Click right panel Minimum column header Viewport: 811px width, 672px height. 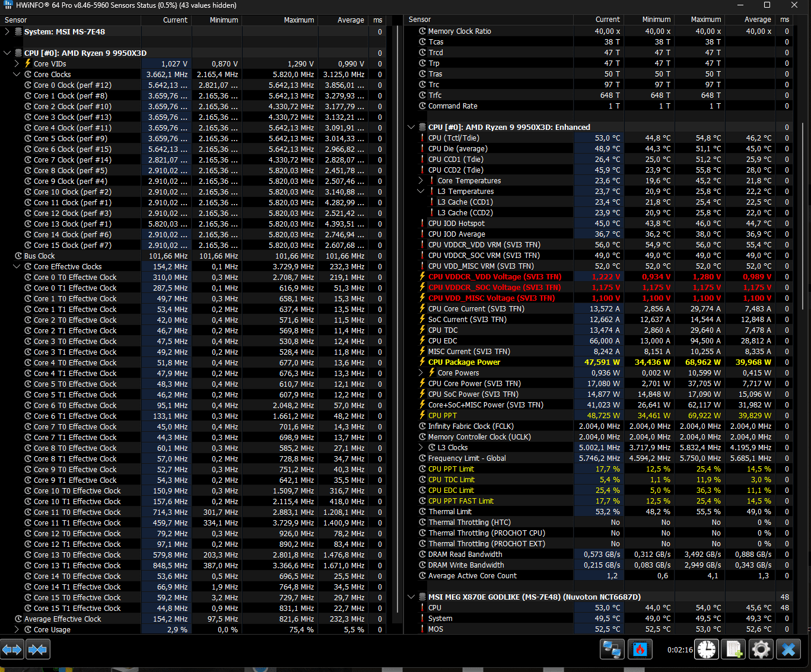649,20
